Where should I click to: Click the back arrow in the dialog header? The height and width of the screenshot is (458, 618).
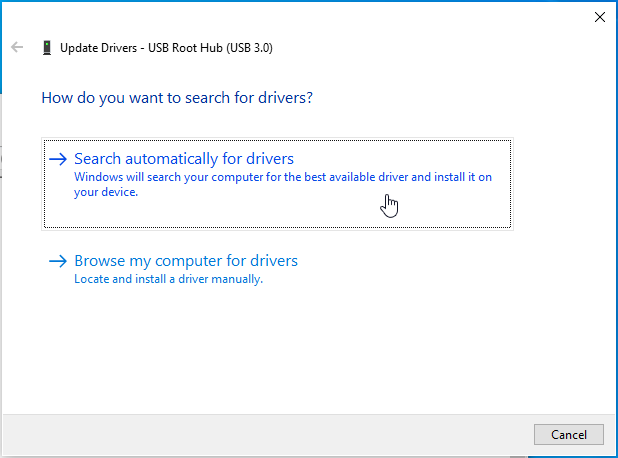point(17,47)
